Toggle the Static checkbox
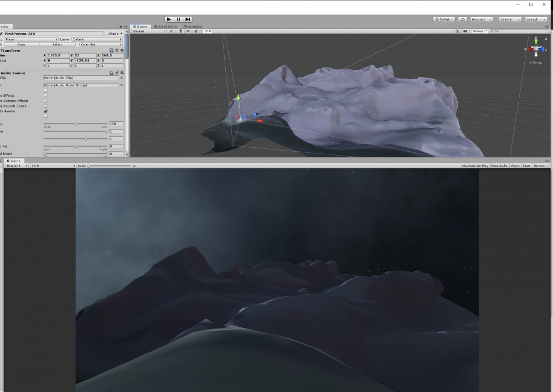Viewport: 553px width, 392px height. click(x=107, y=34)
